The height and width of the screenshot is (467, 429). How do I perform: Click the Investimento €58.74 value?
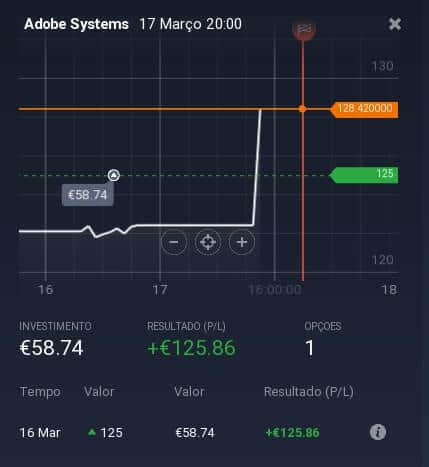coord(51,348)
